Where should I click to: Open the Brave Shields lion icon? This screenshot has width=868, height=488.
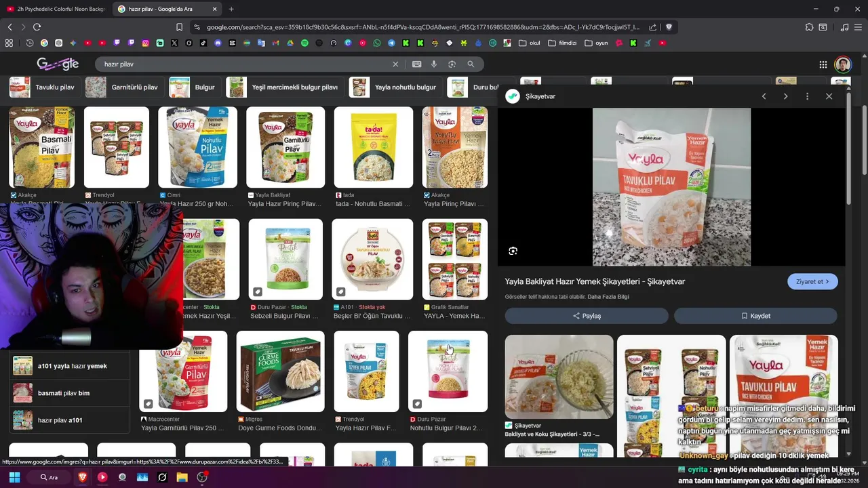click(x=669, y=27)
